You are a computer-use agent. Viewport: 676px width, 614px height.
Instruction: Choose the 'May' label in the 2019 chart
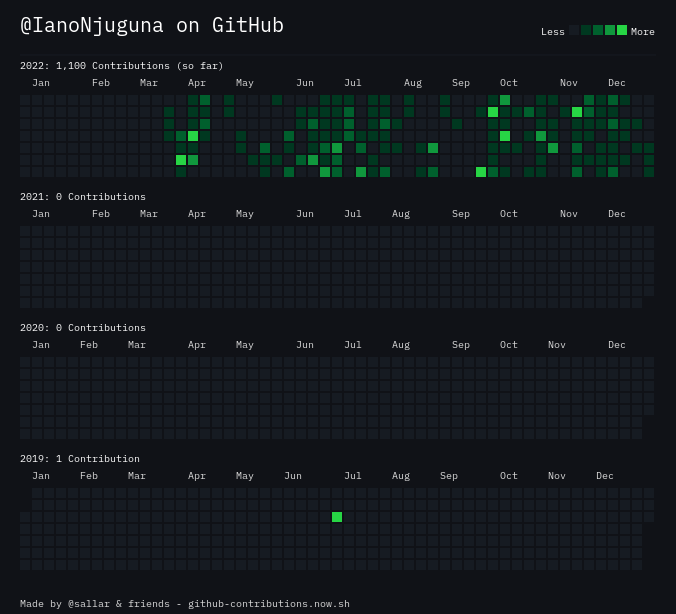coord(244,476)
